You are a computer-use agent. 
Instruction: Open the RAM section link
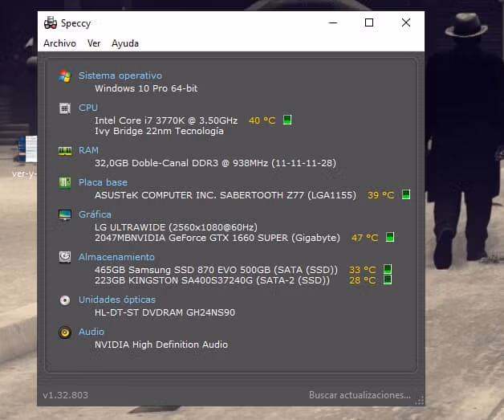pyautogui.click(x=88, y=150)
